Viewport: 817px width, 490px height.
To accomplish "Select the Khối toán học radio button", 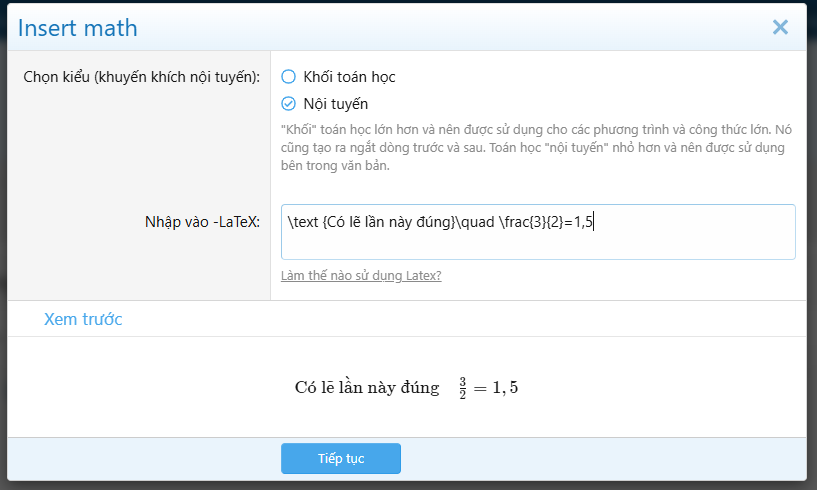I will pyautogui.click(x=289, y=76).
